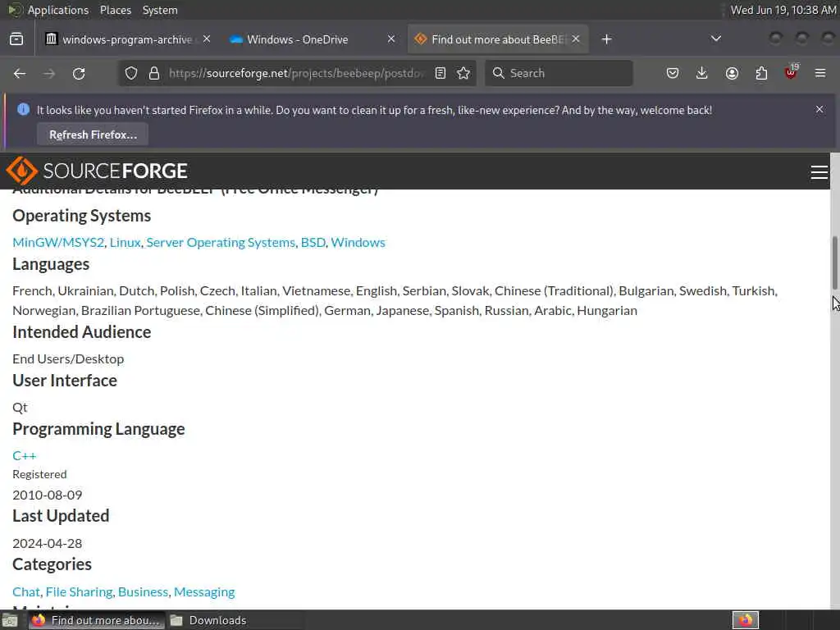Bookmark this page with star
The image size is (840, 630).
pyautogui.click(x=464, y=73)
